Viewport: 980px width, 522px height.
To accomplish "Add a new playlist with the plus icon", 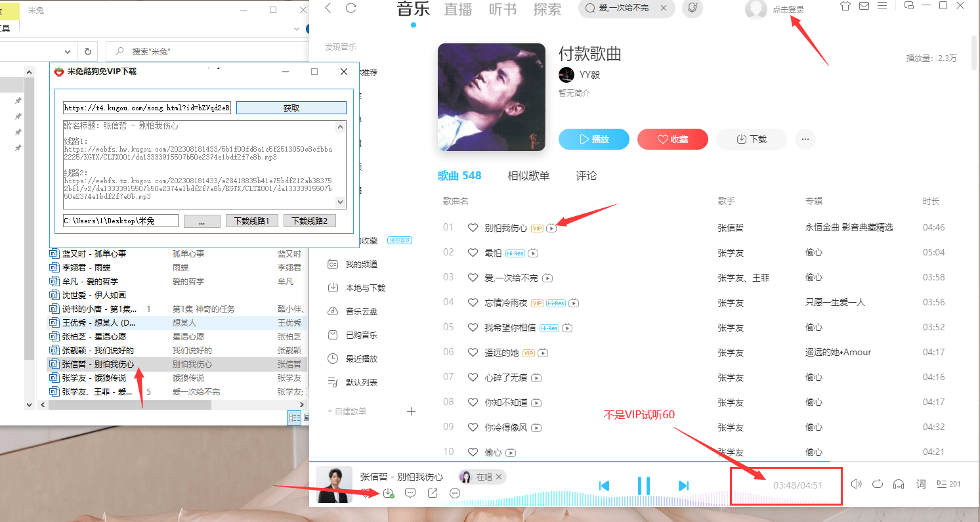I will point(412,411).
